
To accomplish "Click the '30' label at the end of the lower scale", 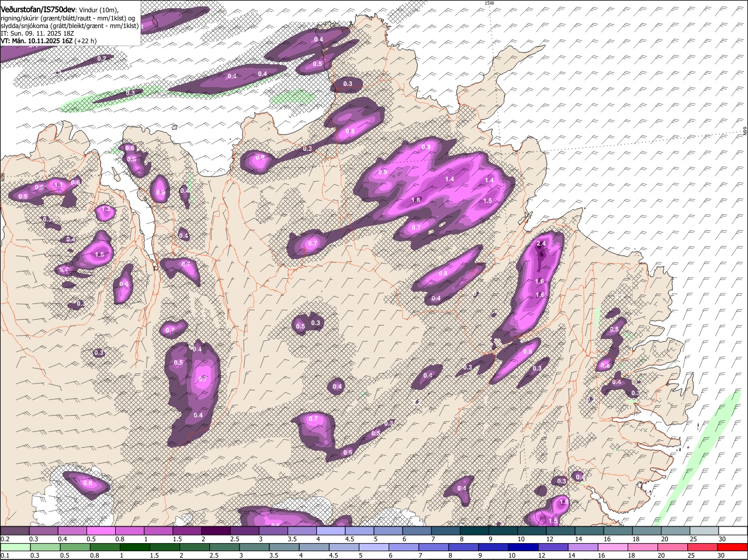I will click(x=721, y=555).
